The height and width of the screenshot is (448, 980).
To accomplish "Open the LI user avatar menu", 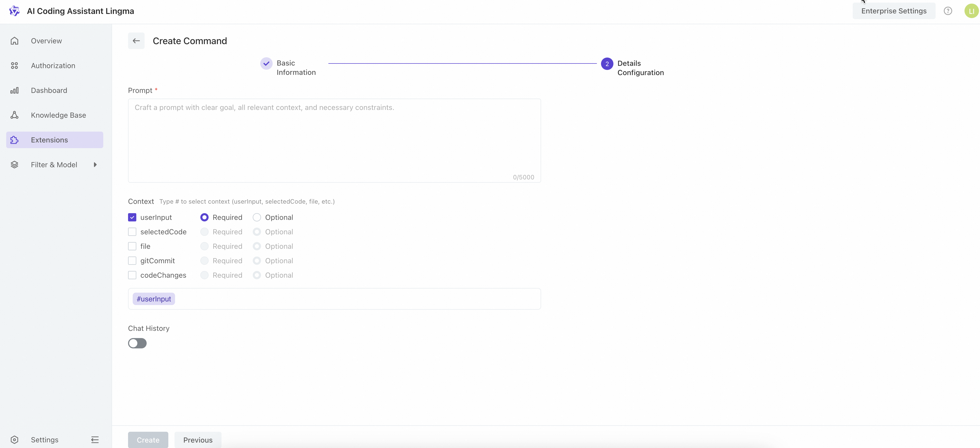I will click(971, 11).
